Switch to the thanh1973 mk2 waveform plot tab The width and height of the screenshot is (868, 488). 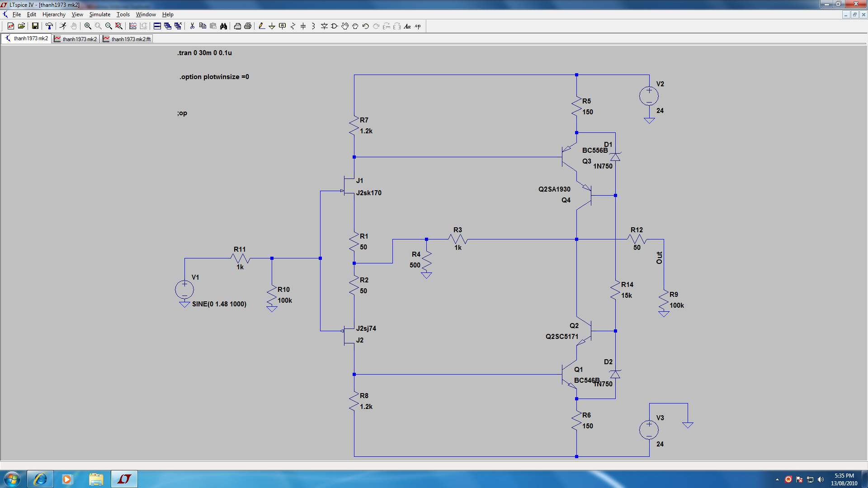(x=75, y=39)
